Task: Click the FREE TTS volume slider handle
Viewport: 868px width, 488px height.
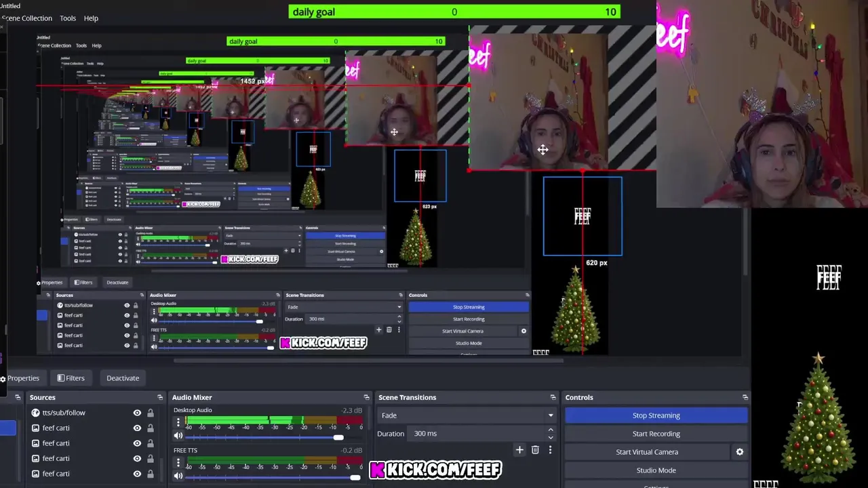Action: (x=355, y=477)
